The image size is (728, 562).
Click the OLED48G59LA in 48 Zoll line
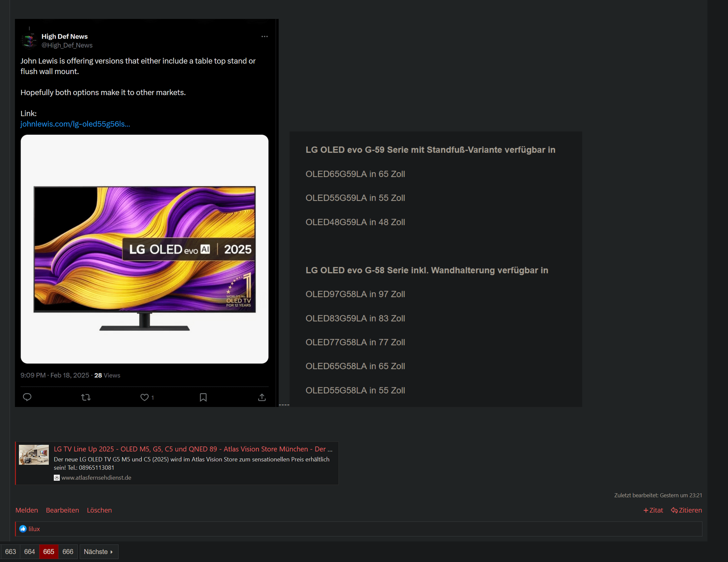click(355, 222)
